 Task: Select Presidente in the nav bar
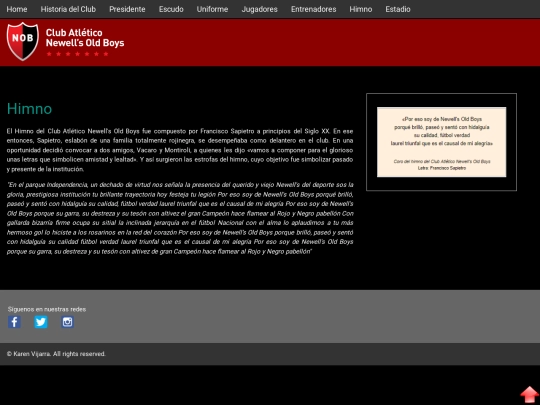[127, 9]
